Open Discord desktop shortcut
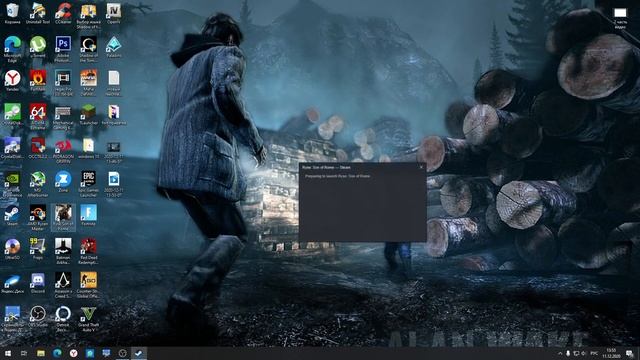Image resolution: width=640 pixels, height=360 pixels. pyautogui.click(x=38, y=283)
